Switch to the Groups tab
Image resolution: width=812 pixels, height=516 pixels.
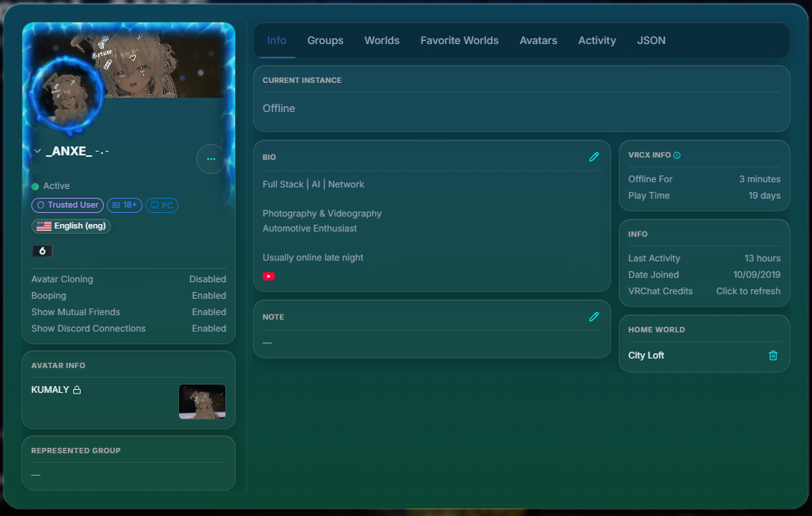[325, 40]
